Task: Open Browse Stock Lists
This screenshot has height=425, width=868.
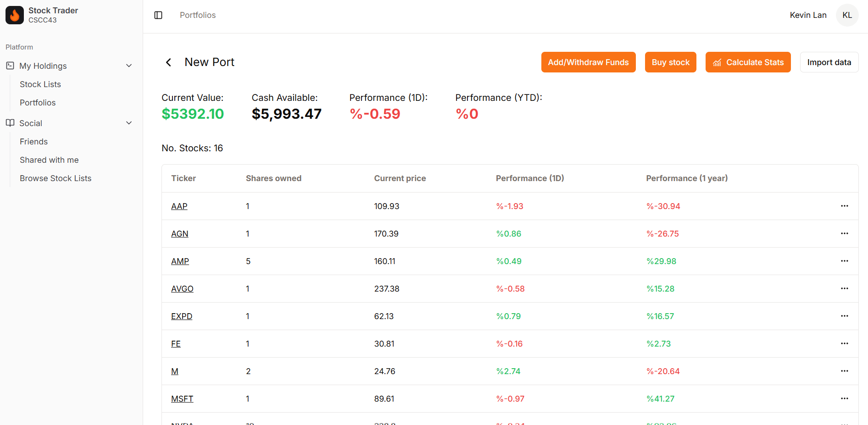Action: tap(56, 178)
